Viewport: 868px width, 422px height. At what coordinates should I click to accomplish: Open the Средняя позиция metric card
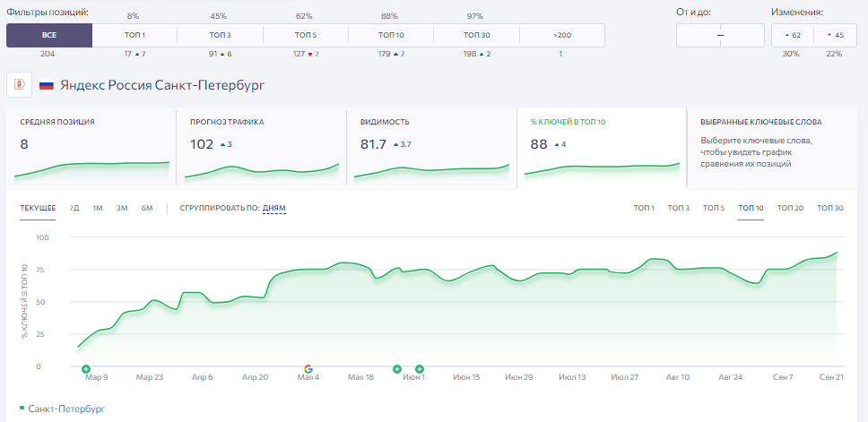[x=91, y=147]
